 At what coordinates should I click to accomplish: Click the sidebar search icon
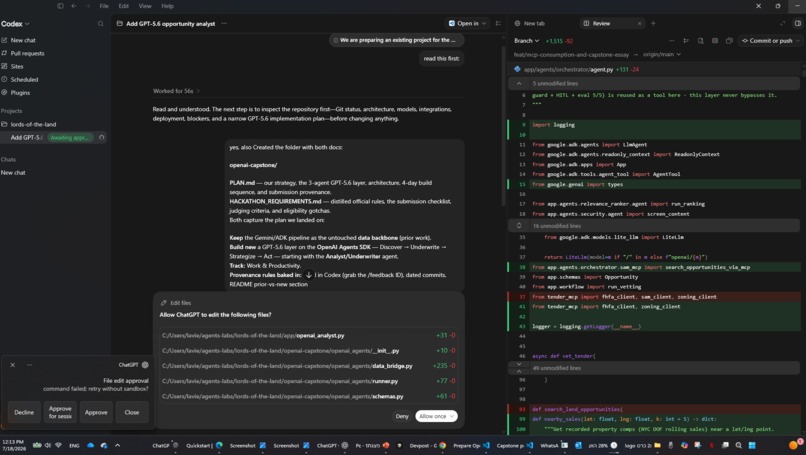click(x=100, y=24)
